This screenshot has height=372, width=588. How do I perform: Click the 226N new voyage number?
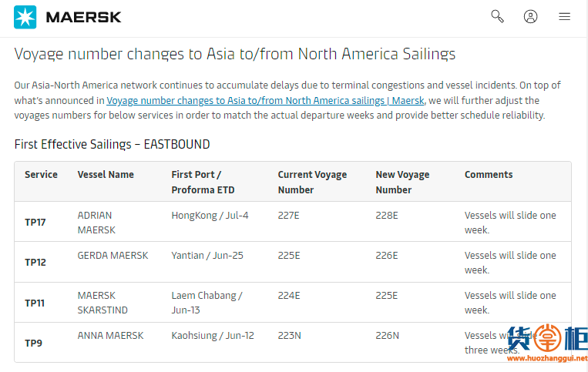[x=388, y=336]
